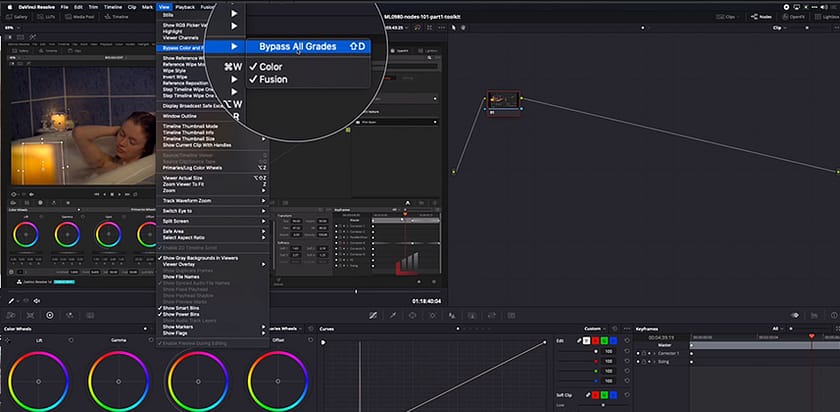Screen dimensions: 840x412
Task: Open the Clip menu in menu bar
Action: [x=132, y=8]
